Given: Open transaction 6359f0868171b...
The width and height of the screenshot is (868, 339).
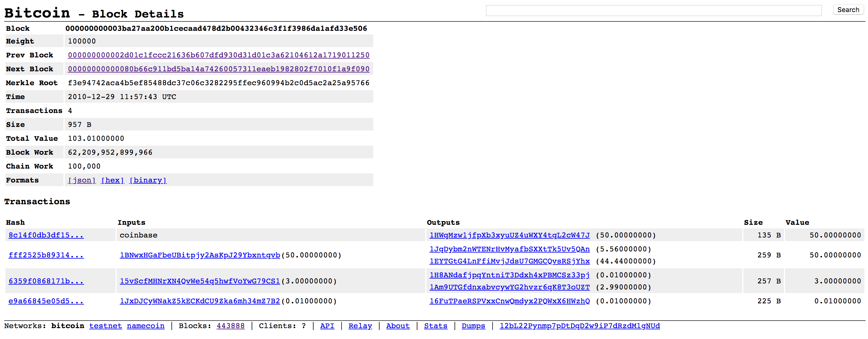Looking at the screenshot, I should (46, 281).
